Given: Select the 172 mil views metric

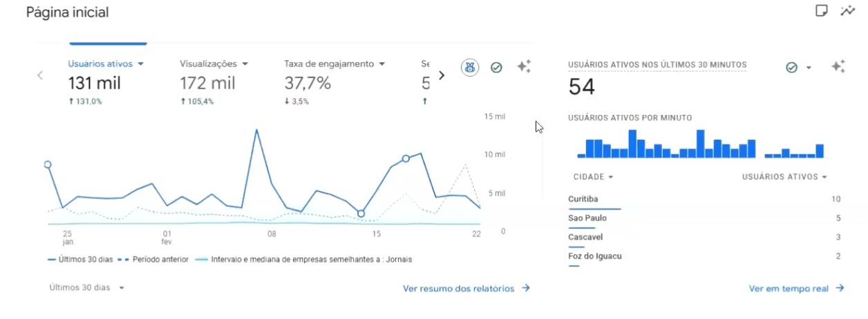Looking at the screenshot, I should [207, 84].
